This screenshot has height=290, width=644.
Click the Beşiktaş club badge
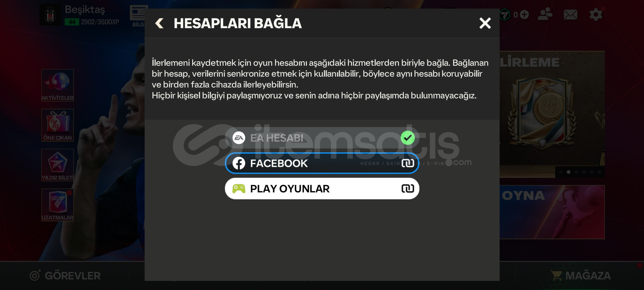click(50, 15)
